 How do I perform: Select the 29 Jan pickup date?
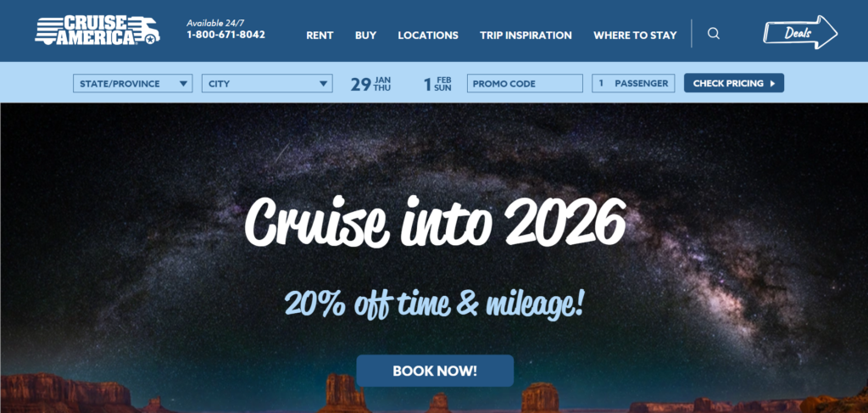point(370,84)
